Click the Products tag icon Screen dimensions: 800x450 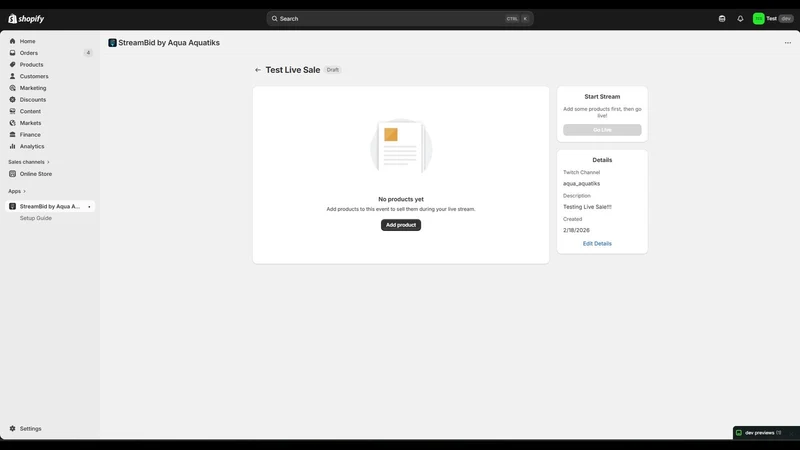tap(12, 65)
